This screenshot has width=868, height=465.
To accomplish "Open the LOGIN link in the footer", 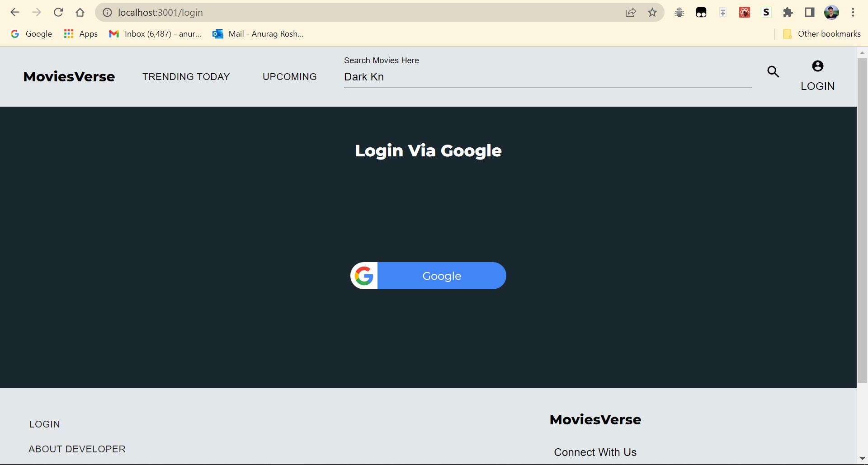I will (45, 424).
